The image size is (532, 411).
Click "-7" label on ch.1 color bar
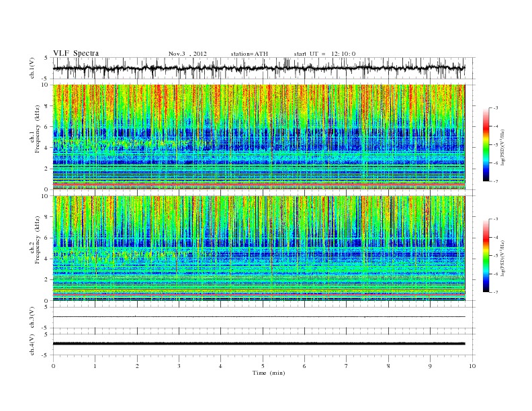pyautogui.click(x=495, y=181)
